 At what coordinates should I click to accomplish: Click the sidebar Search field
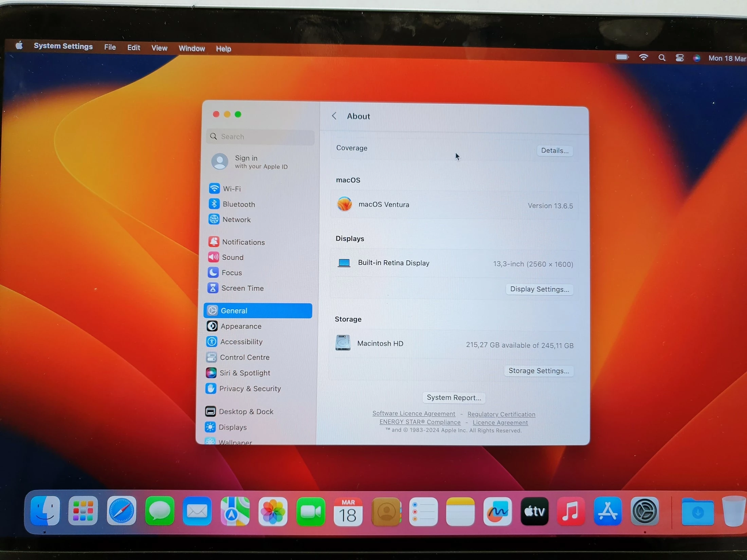click(260, 136)
